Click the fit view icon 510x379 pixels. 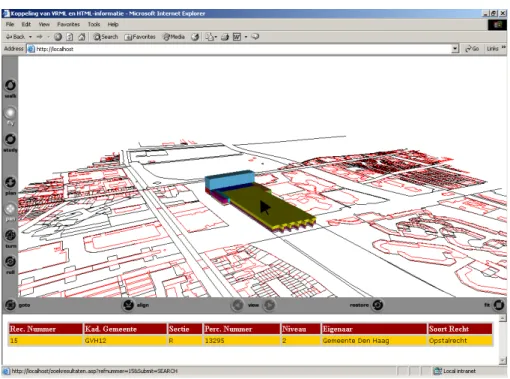pos(499,305)
